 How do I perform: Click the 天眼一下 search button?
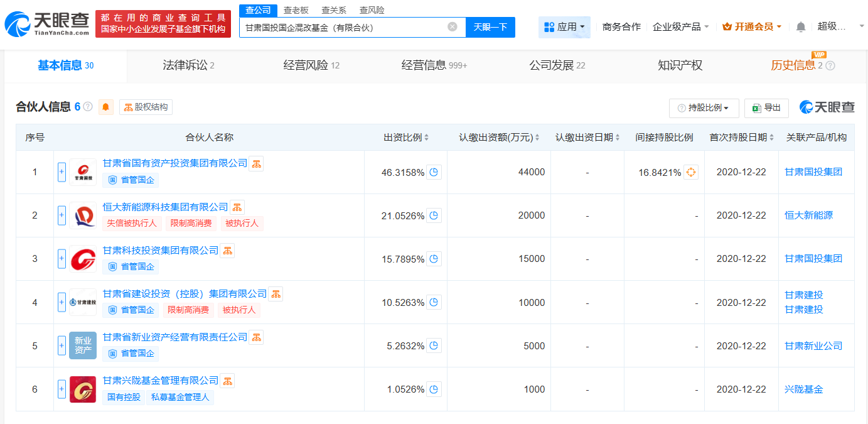pos(490,27)
